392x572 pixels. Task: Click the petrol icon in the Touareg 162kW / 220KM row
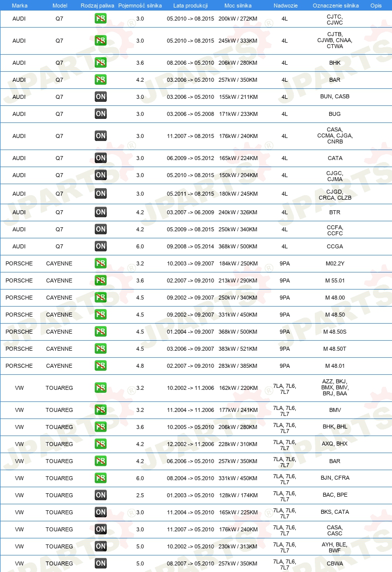(101, 387)
